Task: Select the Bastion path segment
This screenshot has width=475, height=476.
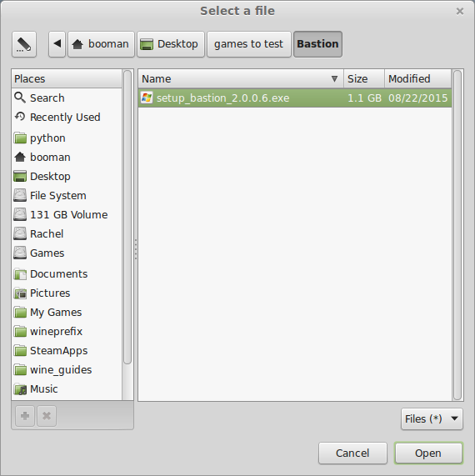Action: pyautogui.click(x=317, y=44)
